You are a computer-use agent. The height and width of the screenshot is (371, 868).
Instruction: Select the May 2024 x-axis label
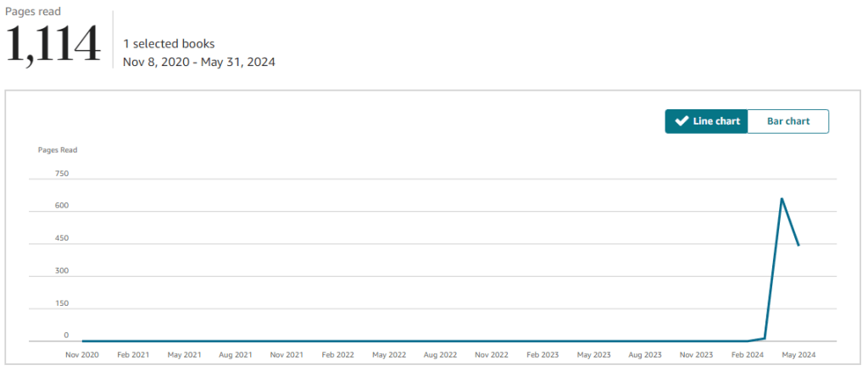798,355
